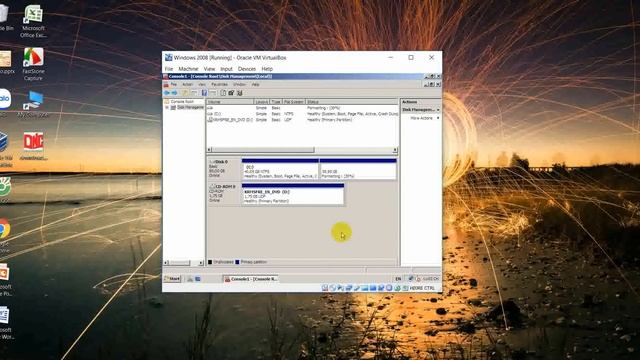
Task: Toggle the Show/Hide Console Tree toolbar icon
Action: pos(194,93)
